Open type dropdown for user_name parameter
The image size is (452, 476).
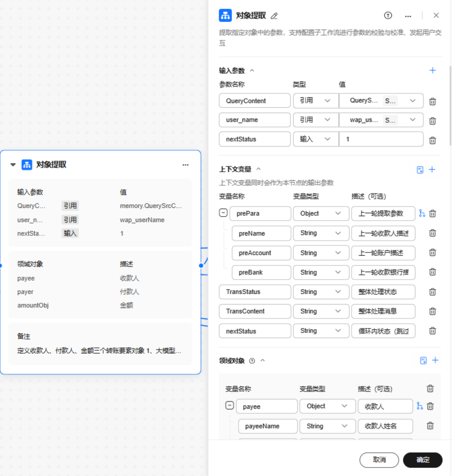pos(316,120)
